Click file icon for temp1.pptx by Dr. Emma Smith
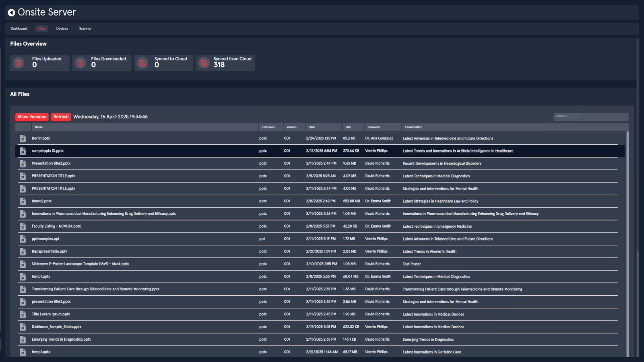The height and width of the screenshot is (362, 644). (23, 277)
